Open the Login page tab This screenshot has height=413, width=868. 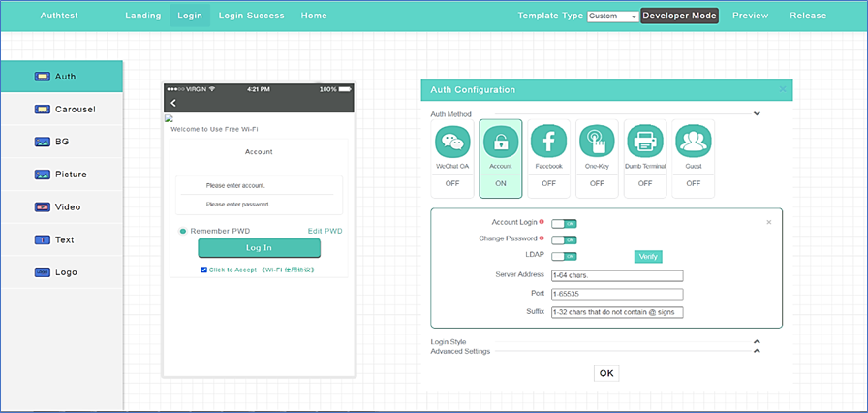pyautogui.click(x=190, y=16)
